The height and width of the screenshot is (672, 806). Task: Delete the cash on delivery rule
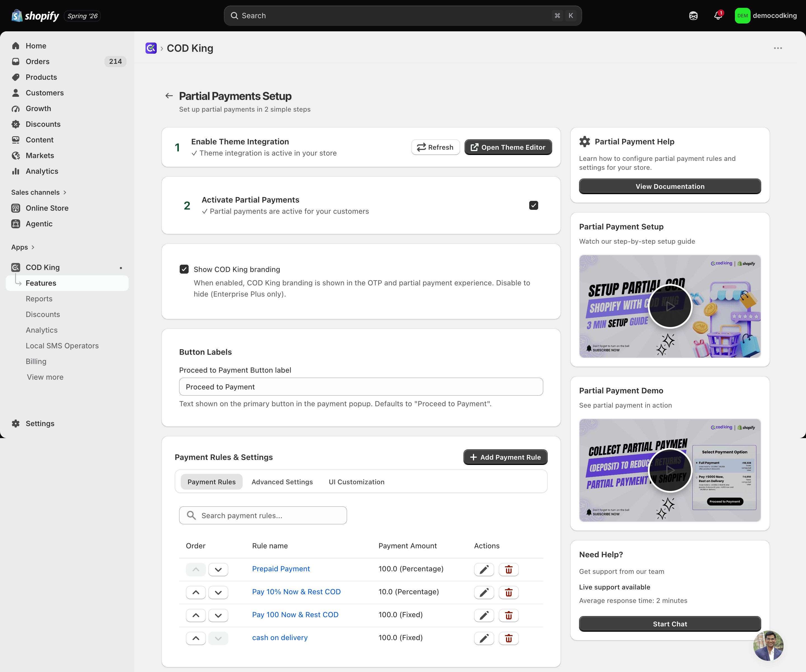click(509, 639)
